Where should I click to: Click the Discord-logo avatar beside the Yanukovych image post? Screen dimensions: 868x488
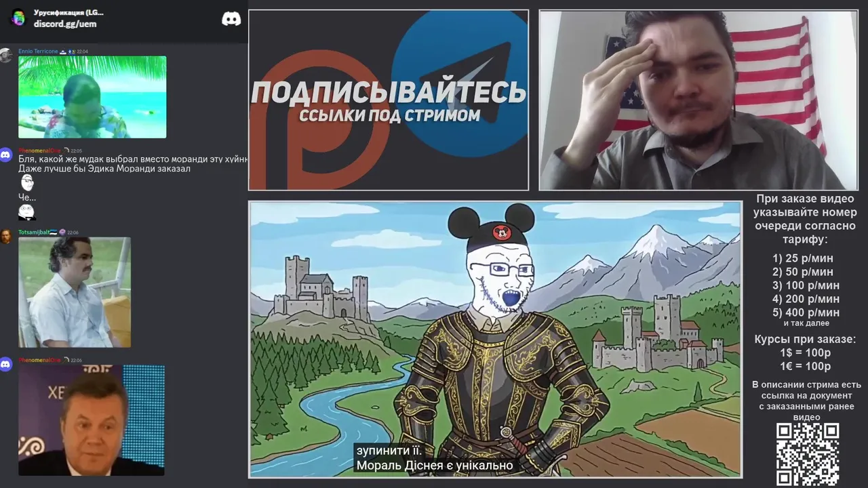tap(6, 364)
